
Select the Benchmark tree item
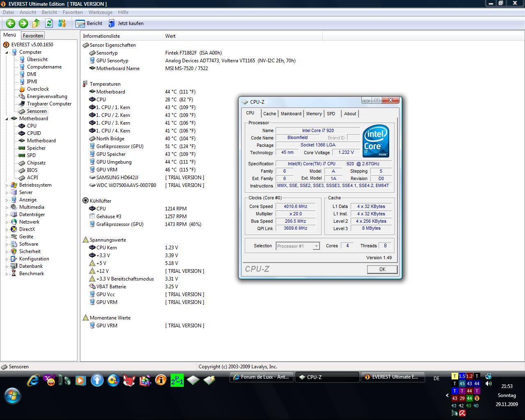tap(31, 274)
